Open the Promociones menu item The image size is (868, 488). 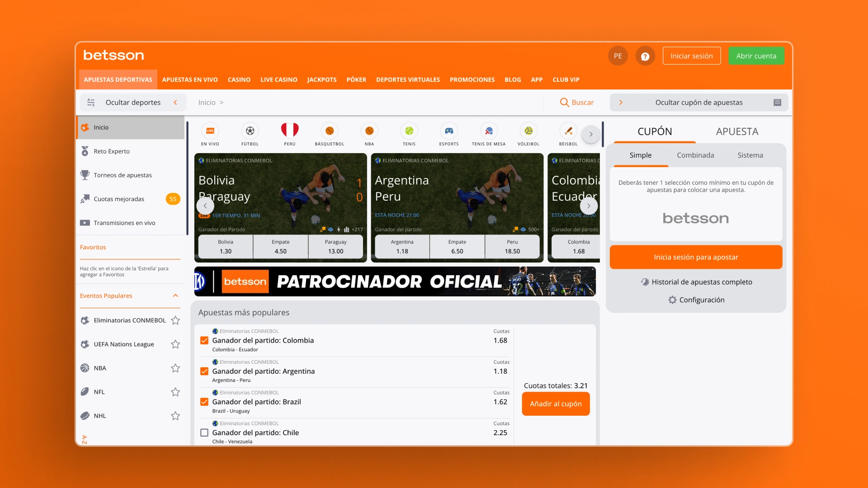[472, 80]
